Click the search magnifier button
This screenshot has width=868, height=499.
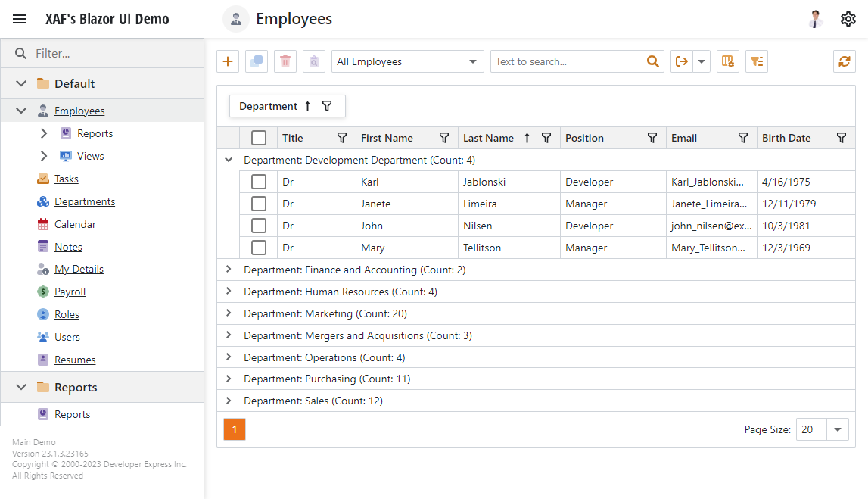tap(652, 61)
